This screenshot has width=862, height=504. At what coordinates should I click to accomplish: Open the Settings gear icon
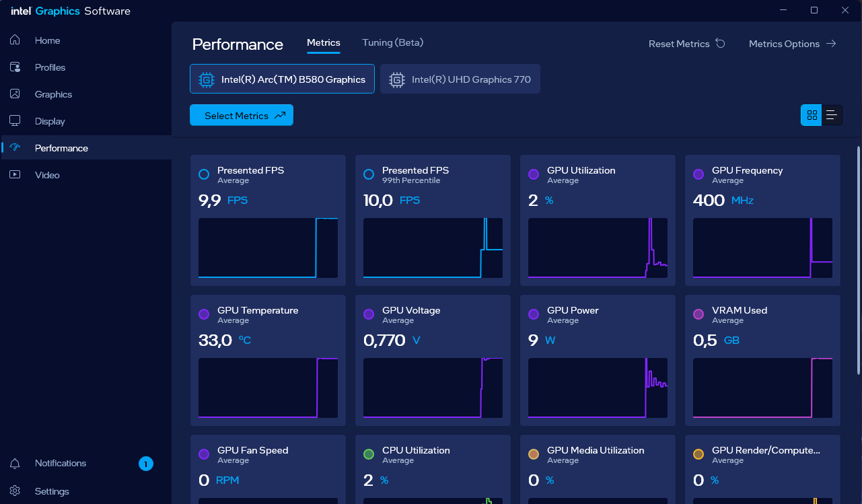point(15,491)
